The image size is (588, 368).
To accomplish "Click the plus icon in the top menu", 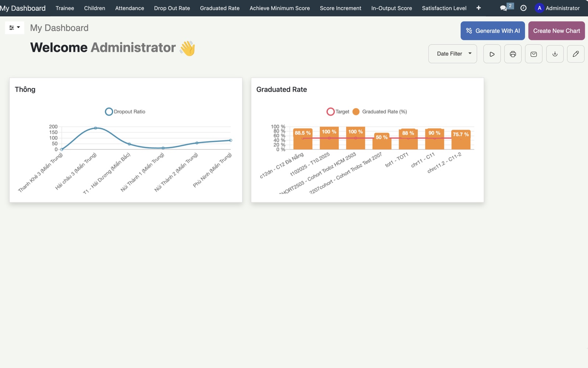I will 478,8.
